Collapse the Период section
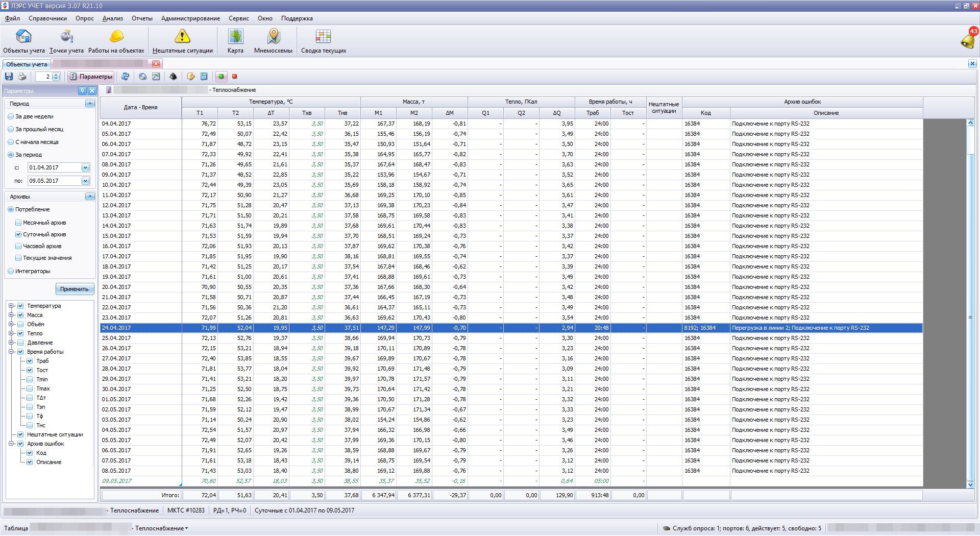 click(90, 103)
